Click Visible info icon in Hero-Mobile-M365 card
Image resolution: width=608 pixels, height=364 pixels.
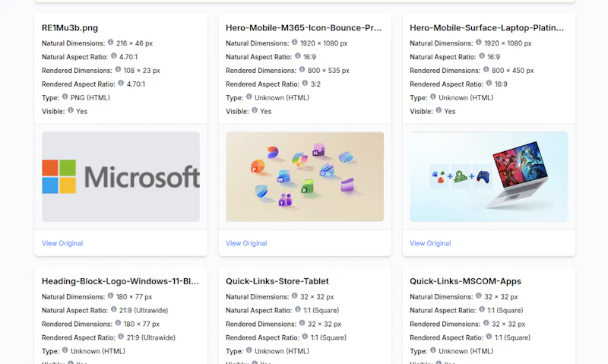(x=255, y=110)
